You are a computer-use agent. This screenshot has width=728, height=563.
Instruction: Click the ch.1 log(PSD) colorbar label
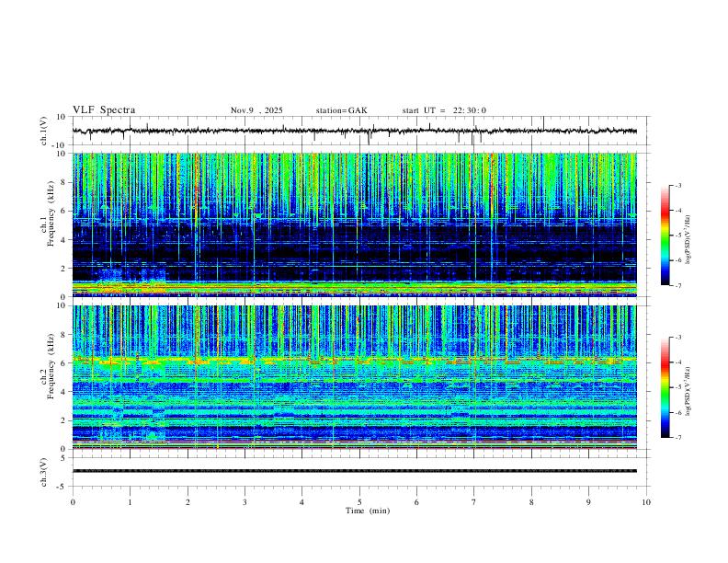point(688,240)
